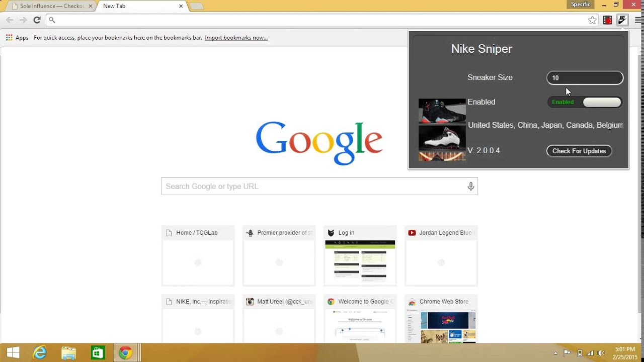
Task: Click the United States, China, Japan country list
Action: 545,125
